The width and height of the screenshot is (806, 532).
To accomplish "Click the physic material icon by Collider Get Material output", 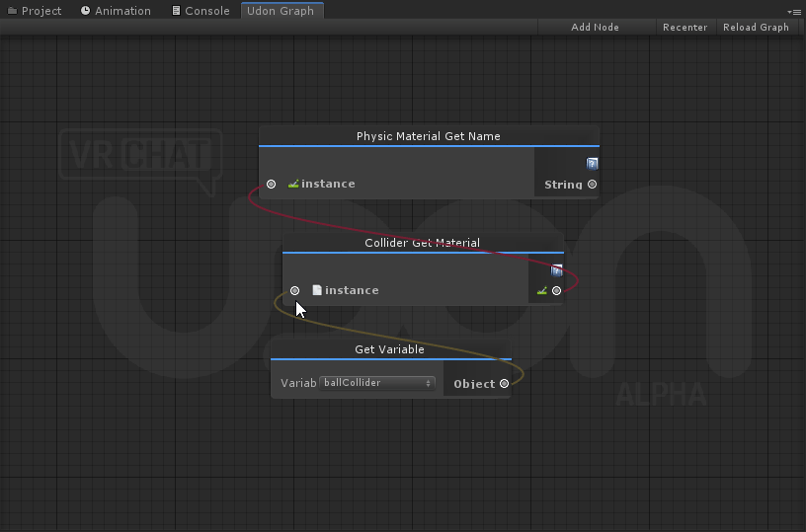I will (542, 290).
